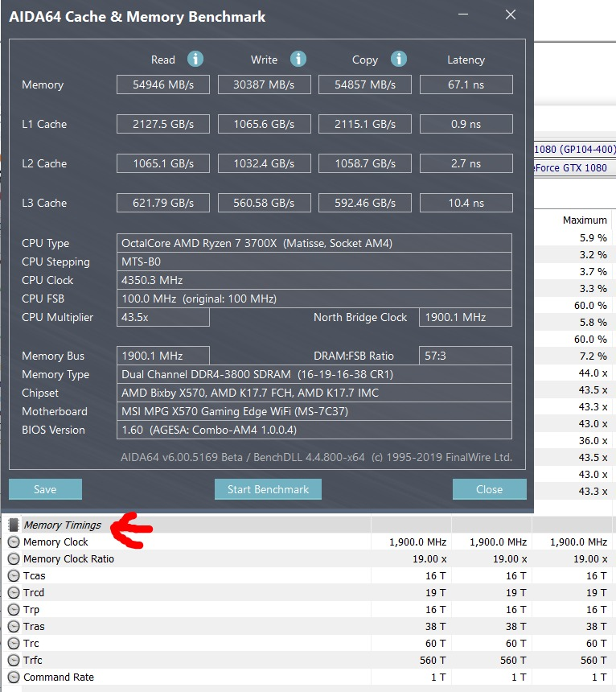Click the 1080 (GP104-400) entry behind dialog
Image resolution: width=616 pixels, height=692 pixels.
(574, 149)
